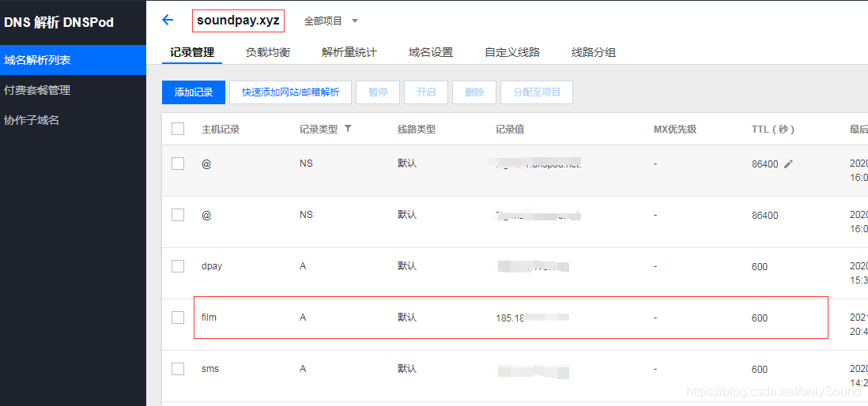Go to the 域名设置 tab

click(x=430, y=52)
